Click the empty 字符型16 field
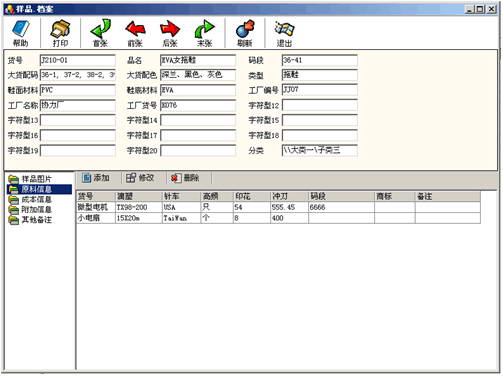 click(x=78, y=135)
